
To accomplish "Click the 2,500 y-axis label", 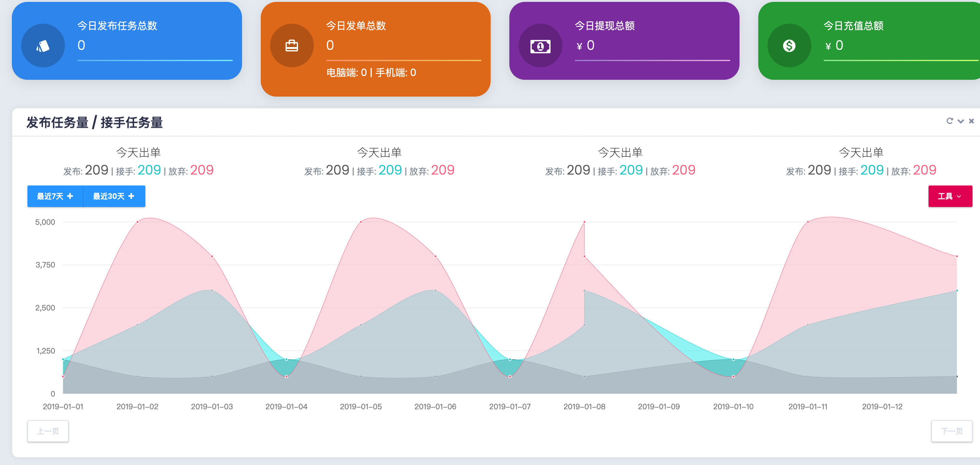I will click(45, 308).
